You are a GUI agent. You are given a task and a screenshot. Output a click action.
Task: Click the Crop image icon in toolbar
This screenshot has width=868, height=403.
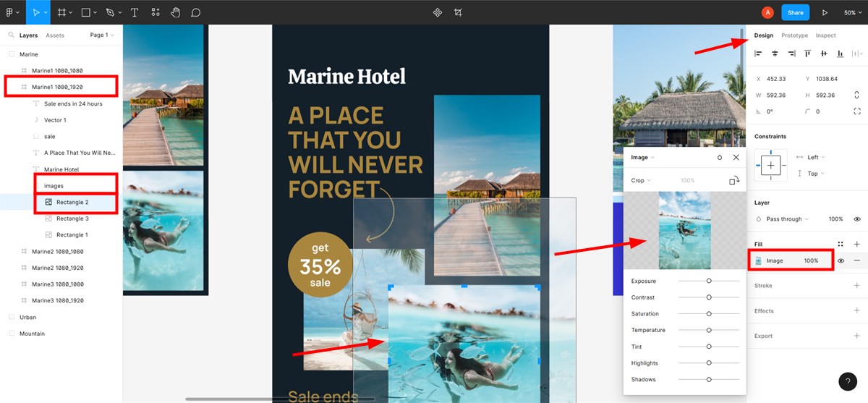pos(458,12)
